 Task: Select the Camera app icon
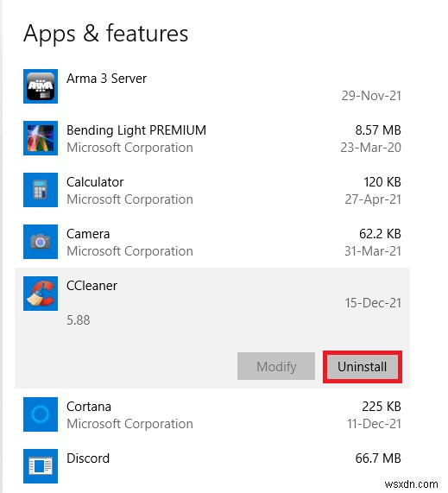41,242
